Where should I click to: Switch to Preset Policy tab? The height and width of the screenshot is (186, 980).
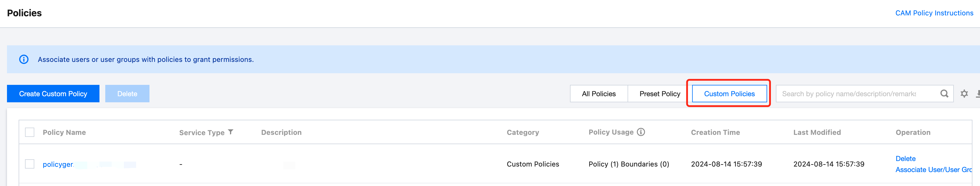[x=659, y=94]
